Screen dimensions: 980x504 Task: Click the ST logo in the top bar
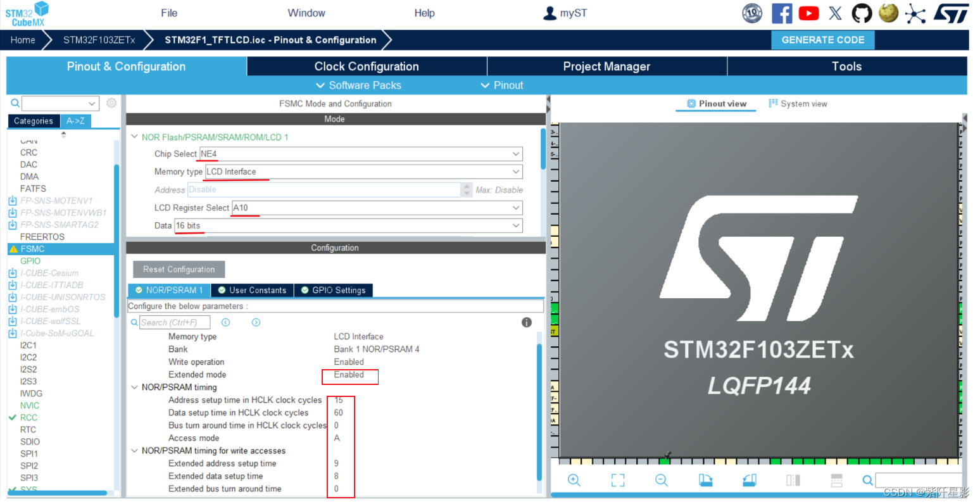tap(951, 13)
